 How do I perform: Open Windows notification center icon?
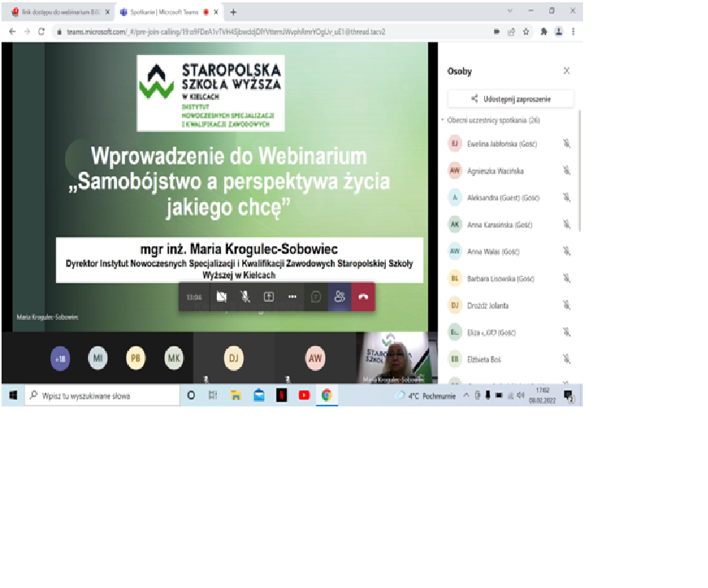[x=568, y=396]
